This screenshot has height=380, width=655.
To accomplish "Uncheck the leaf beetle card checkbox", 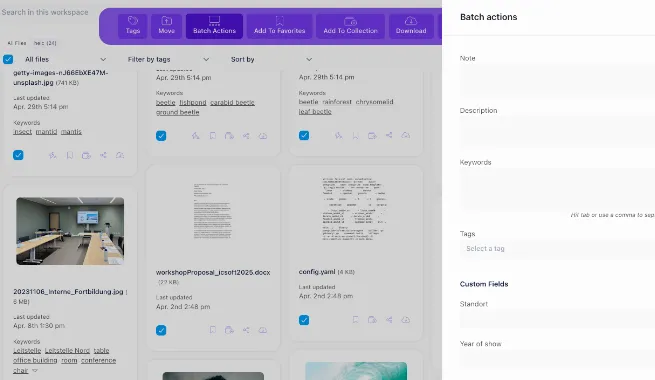I will 304,135.
